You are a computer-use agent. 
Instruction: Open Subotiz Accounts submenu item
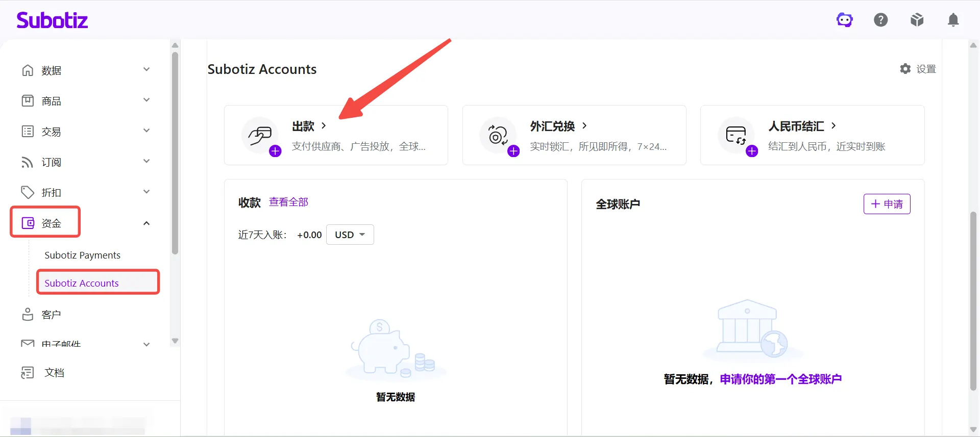click(82, 283)
